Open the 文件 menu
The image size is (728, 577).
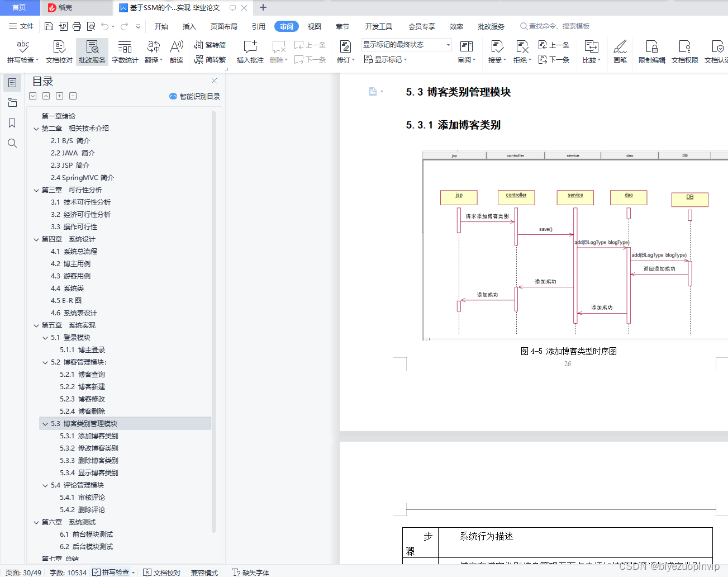(x=21, y=26)
